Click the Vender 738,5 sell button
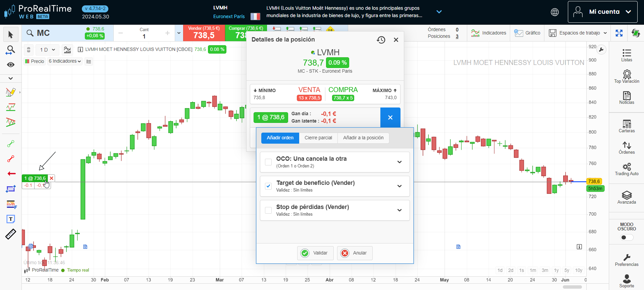 click(204, 33)
